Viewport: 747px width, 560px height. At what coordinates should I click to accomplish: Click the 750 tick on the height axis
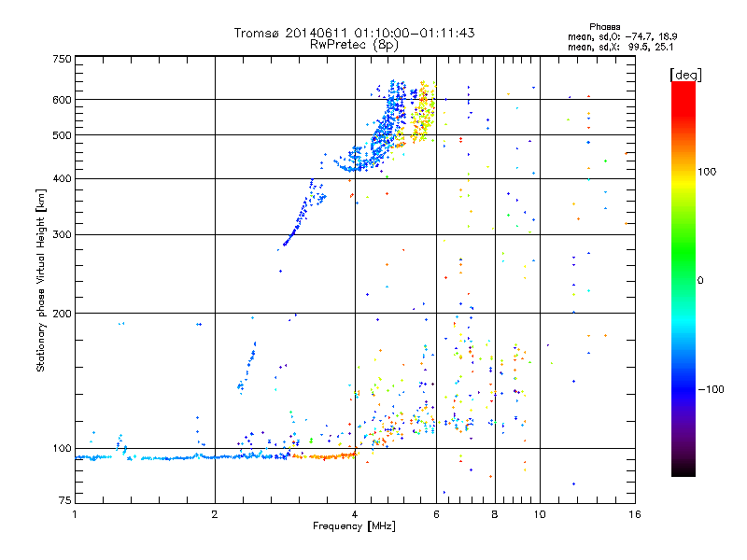[x=62, y=58]
